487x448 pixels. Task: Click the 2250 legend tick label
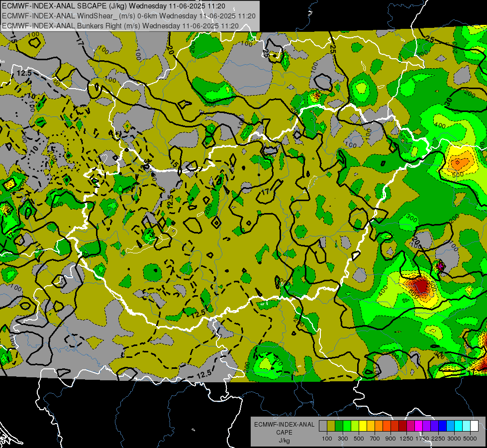coord(438,439)
